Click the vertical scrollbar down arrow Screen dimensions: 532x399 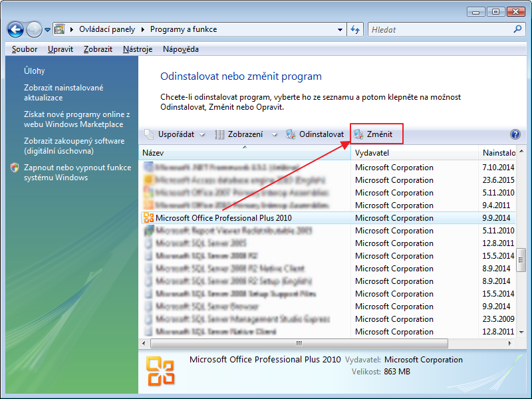[x=521, y=332]
